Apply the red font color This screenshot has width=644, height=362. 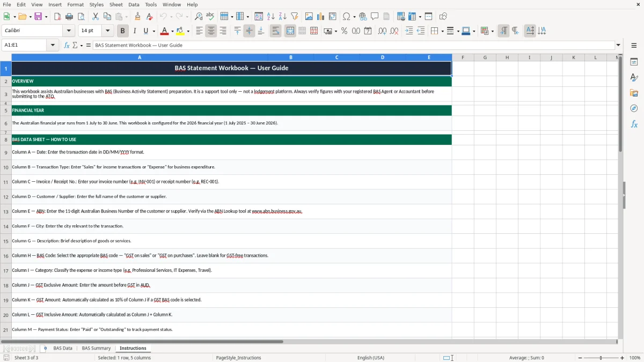point(164,31)
